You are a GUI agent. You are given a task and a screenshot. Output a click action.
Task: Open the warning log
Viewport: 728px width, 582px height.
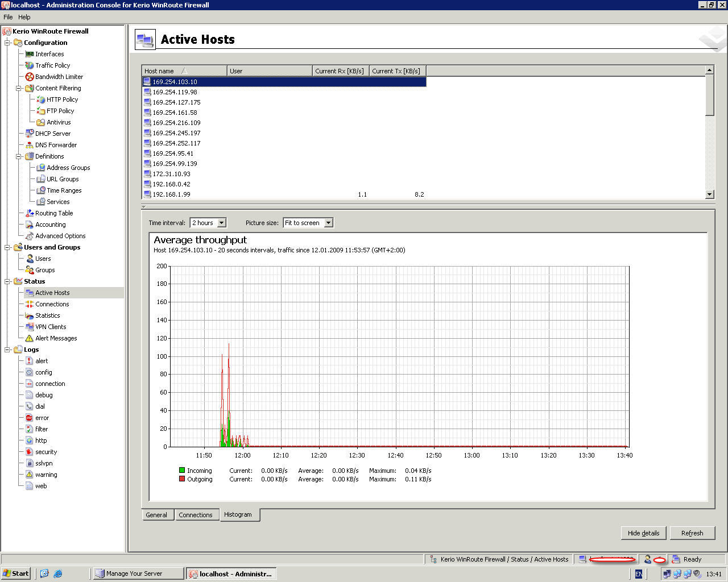[x=46, y=475]
